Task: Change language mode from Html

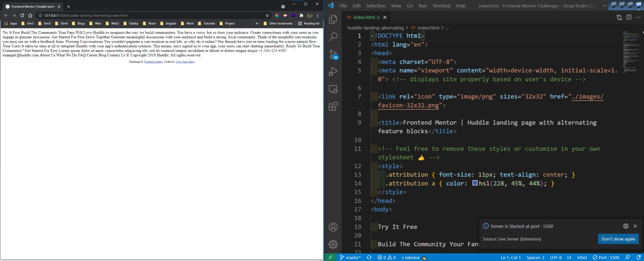Action: click(582, 257)
